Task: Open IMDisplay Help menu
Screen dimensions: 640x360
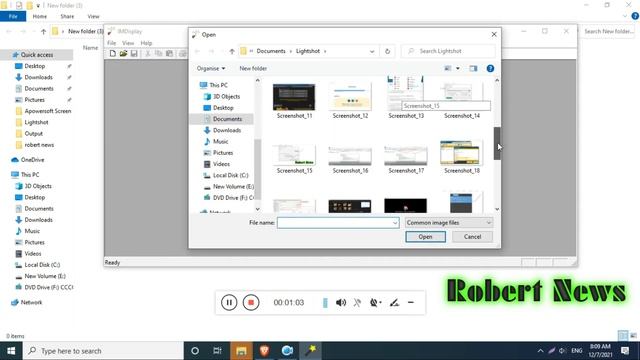Action: (146, 43)
